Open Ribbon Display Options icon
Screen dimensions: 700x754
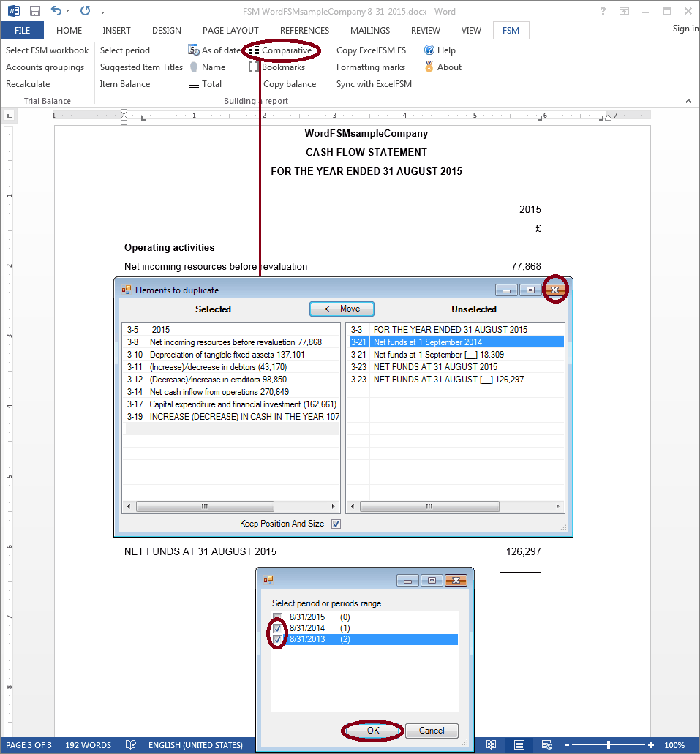[624, 11]
